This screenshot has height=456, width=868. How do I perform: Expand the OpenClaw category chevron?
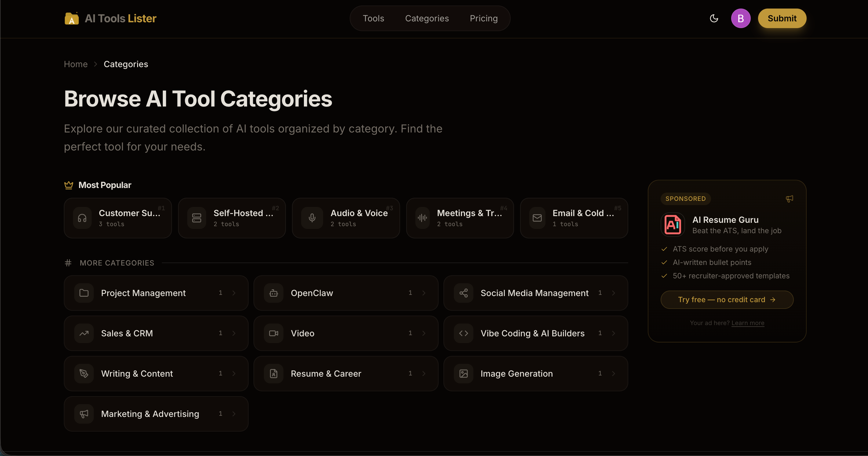click(x=424, y=293)
